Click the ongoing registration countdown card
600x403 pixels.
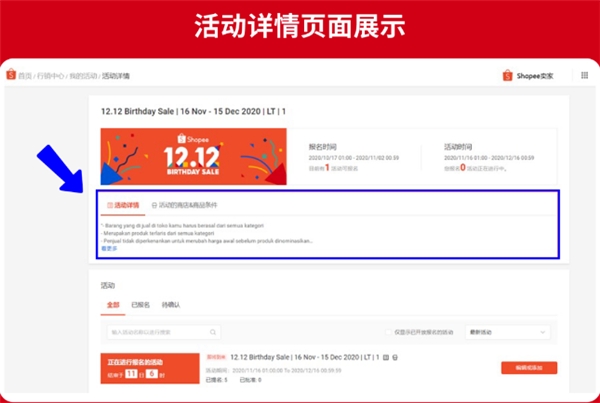(150, 368)
